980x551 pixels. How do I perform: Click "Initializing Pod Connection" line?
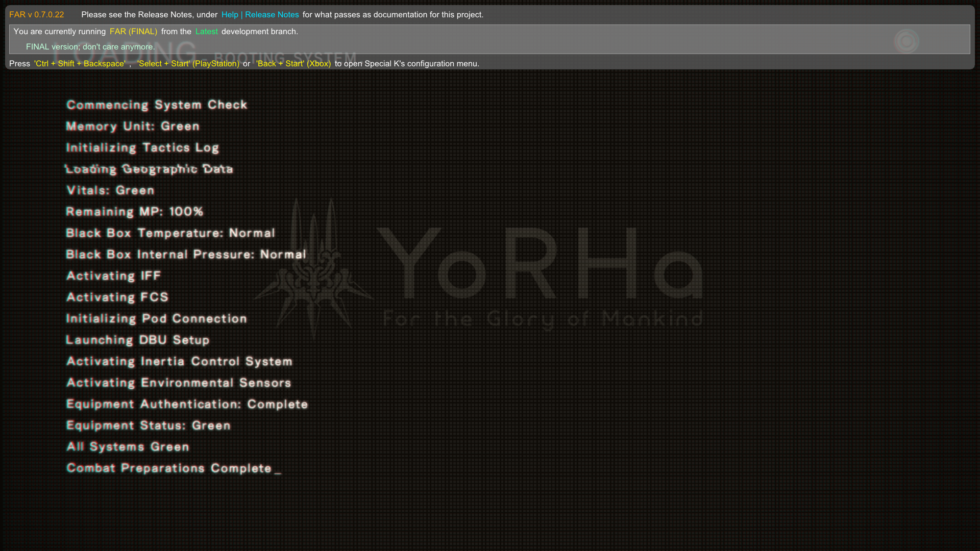tap(156, 319)
